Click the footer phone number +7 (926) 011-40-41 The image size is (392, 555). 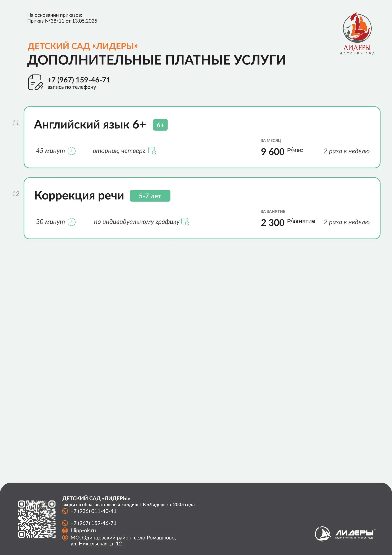[94, 511]
